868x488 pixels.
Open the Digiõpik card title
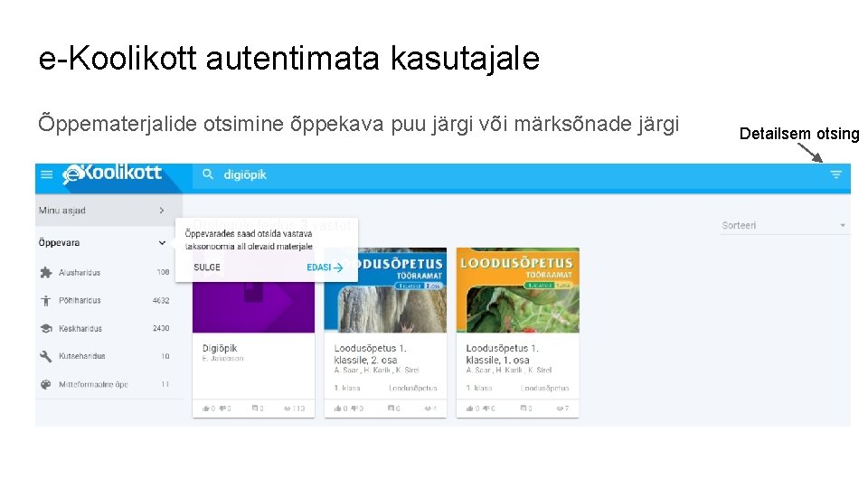[220, 348]
